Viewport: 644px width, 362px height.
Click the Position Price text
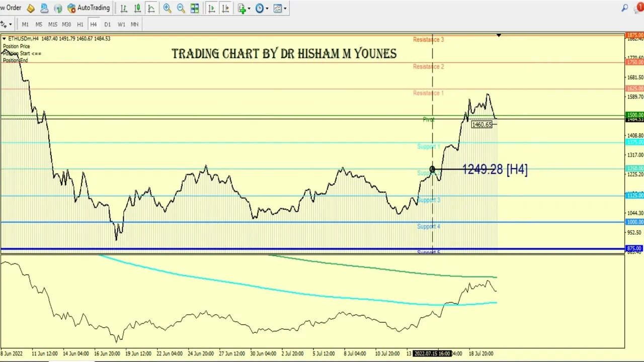pyautogui.click(x=16, y=46)
